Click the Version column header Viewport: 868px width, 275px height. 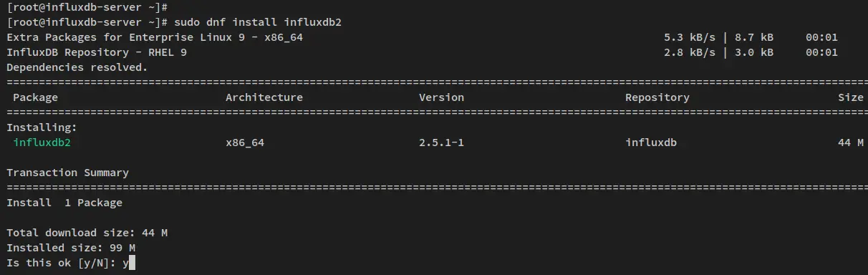[441, 97]
